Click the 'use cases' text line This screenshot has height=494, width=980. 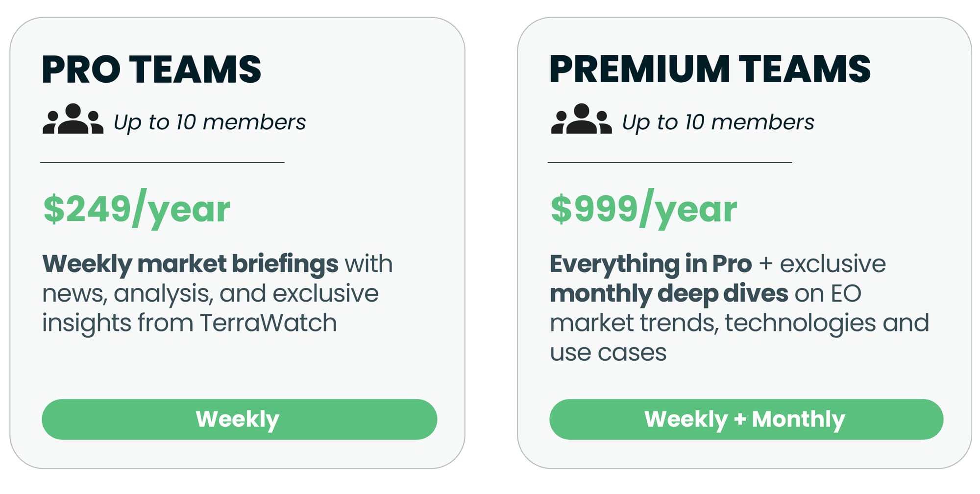(608, 353)
